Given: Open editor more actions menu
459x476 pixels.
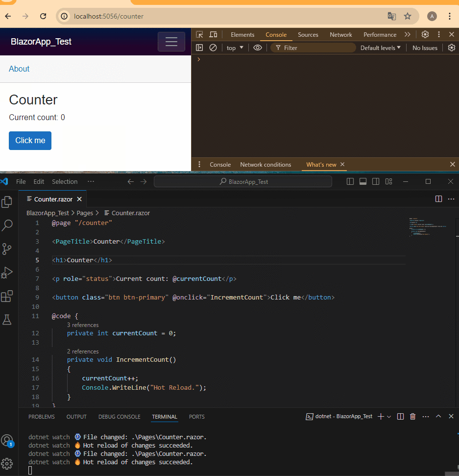Looking at the screenshot, I should pos(451,199).
